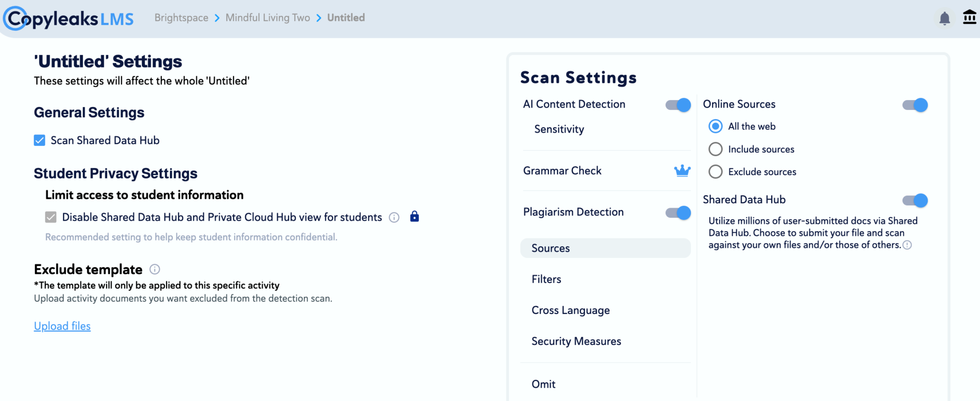
Task: Click info icon after Disable Shared Data Hub
Action: tap(394, 218)
